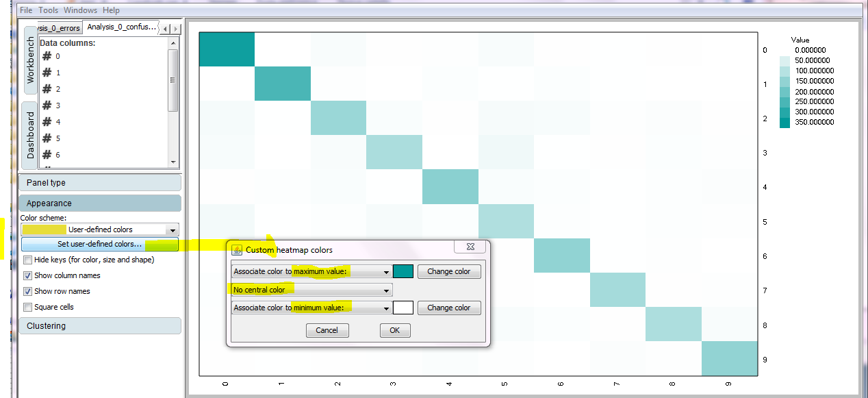Image resolution: width=868 pixels, height=398 pixels.
Task: Open the Tools menu
Action: pyautogui.click(x=48, y=10)
